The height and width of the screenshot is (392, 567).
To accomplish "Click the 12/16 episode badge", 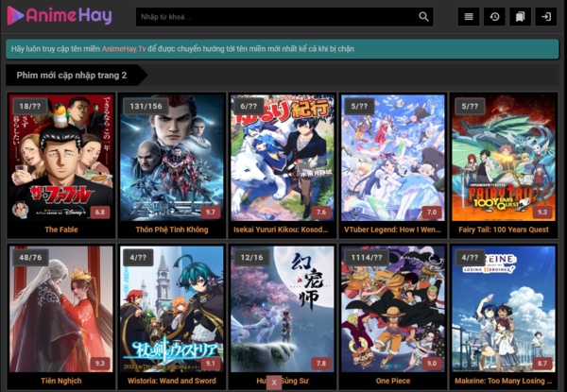I will tap(251, 257).
